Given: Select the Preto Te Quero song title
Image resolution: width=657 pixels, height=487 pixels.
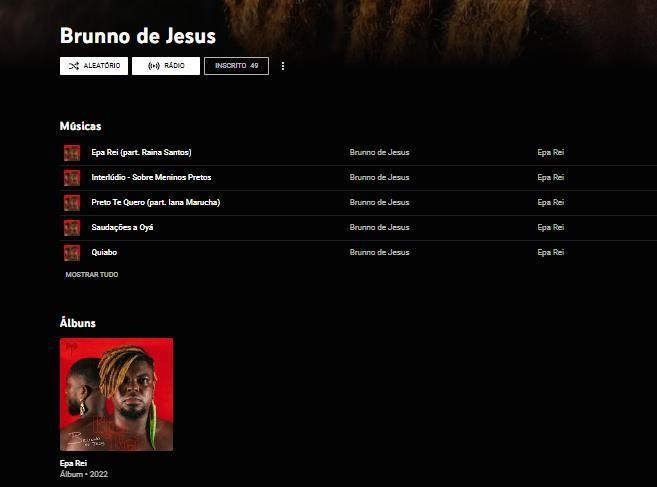Looking at the screenshot, I should pos(156,202).
